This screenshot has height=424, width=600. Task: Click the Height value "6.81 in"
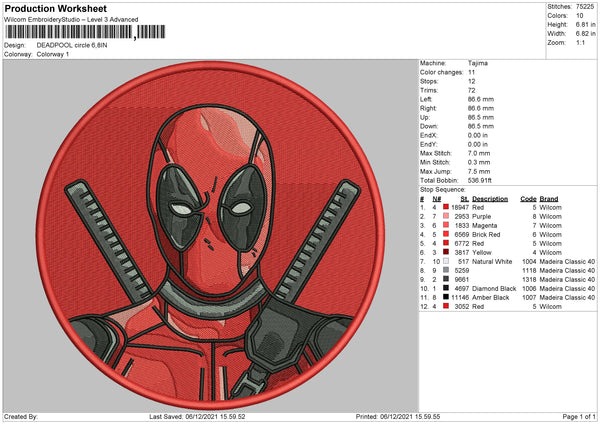(x=585, y=24)
